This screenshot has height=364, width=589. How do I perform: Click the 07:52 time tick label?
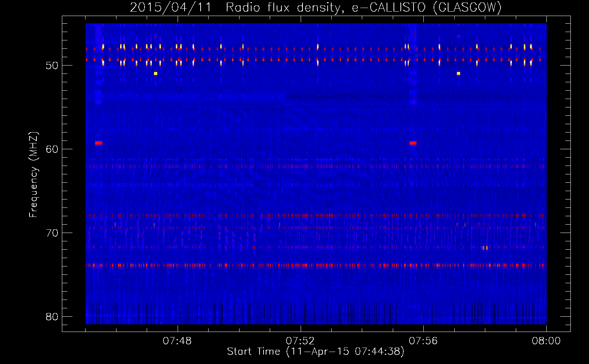(300, 341)
